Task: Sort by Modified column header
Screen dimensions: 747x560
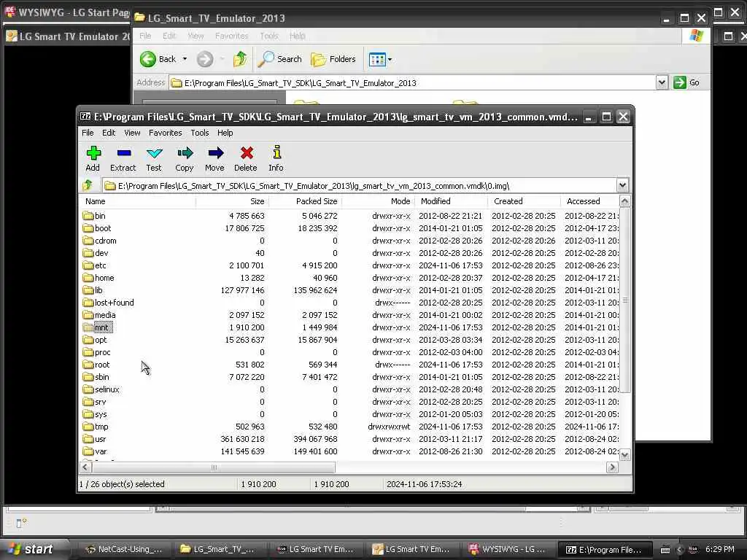Action: pos(451,201)
